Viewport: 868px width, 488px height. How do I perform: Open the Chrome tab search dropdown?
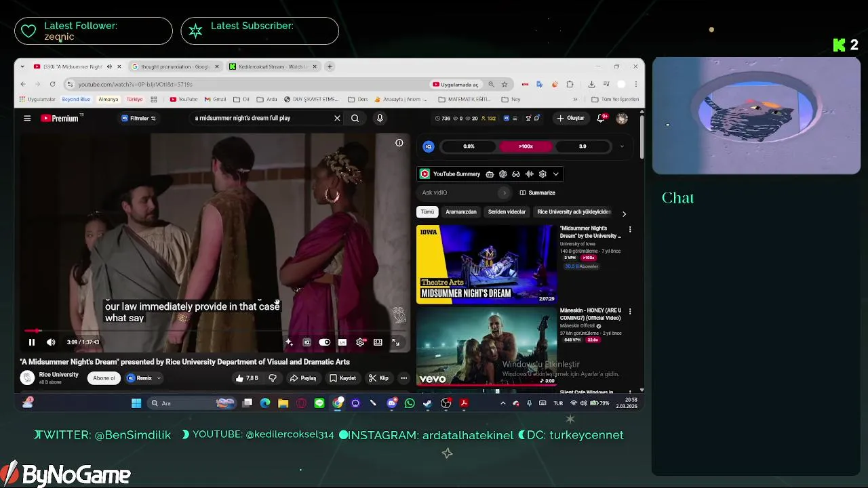[x=22, y=66]
